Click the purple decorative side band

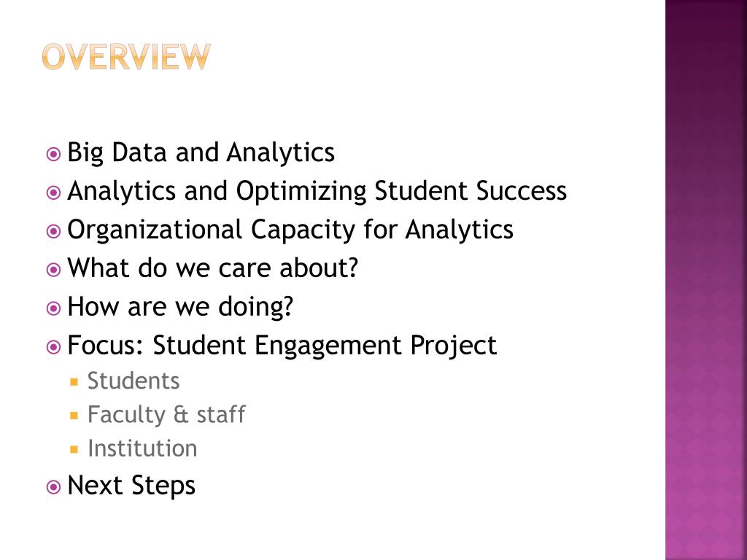705,280
